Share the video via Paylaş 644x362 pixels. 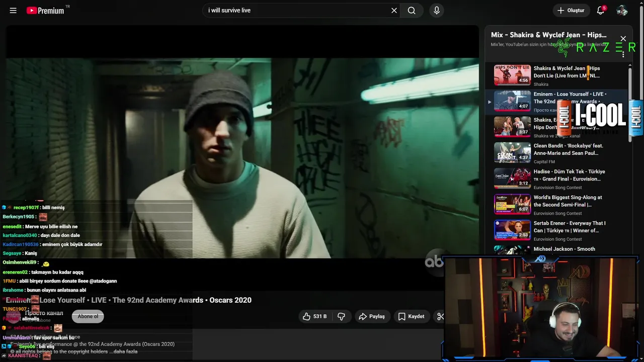371,316
